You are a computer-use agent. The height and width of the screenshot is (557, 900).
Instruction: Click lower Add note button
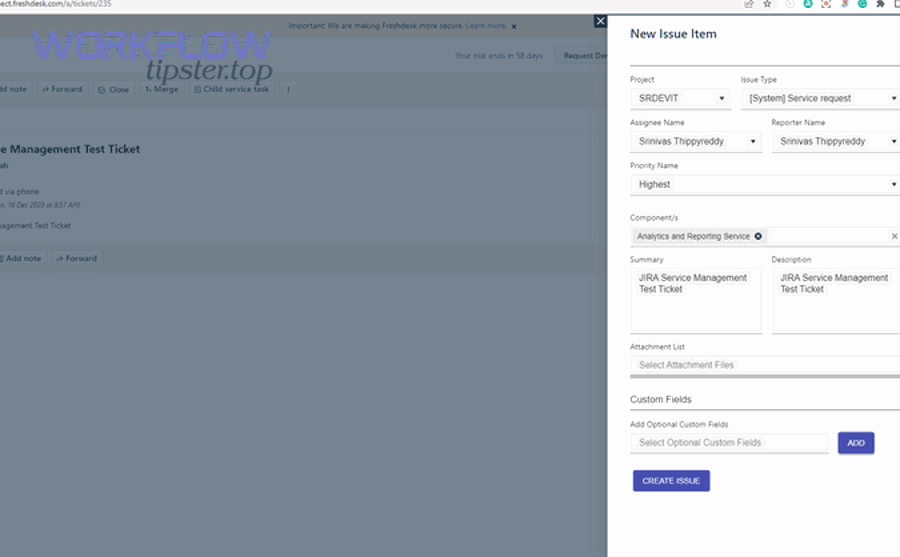pyautogui.click(x=22, y=258)
